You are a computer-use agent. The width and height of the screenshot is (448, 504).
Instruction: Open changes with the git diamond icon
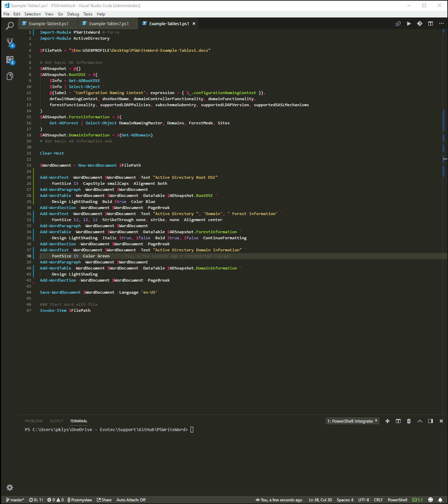click(419, 24)
